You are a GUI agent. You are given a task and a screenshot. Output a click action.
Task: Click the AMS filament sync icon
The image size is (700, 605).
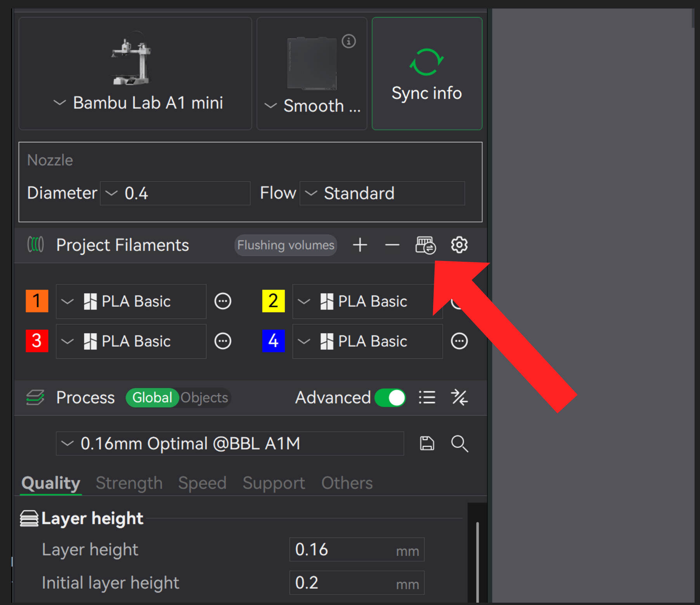click(x=426, y=245)
